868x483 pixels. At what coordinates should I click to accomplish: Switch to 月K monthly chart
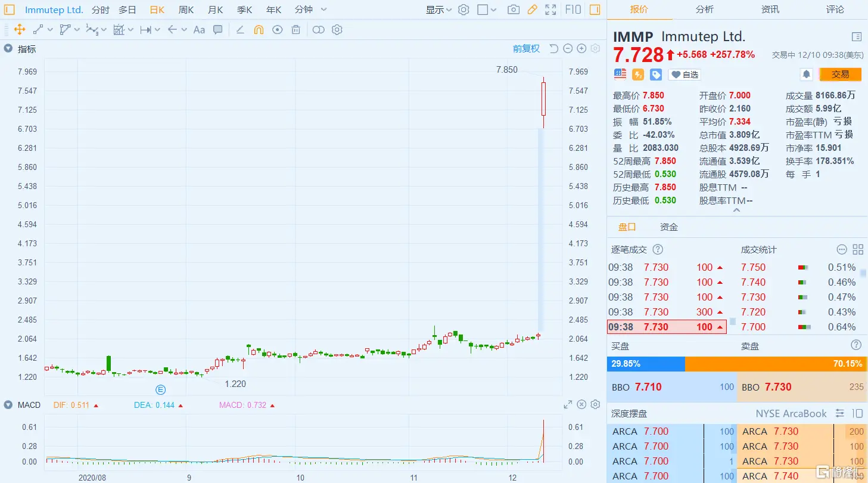point(216,10)
